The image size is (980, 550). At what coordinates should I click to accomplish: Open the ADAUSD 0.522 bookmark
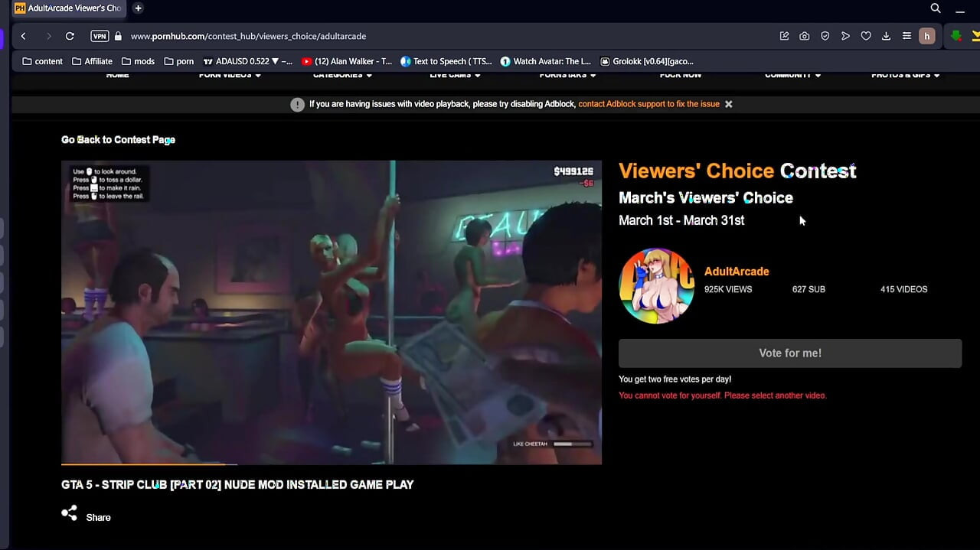(248, 61)
